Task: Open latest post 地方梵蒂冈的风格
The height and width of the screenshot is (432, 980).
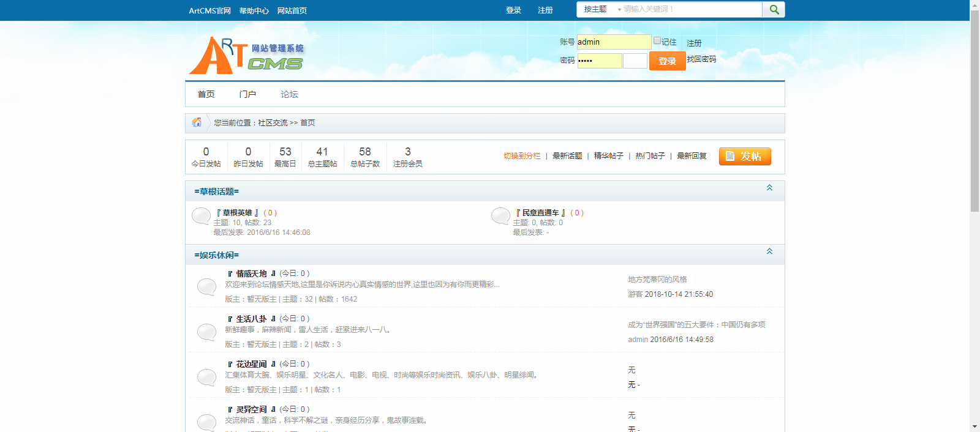Action: pos(657,280)
